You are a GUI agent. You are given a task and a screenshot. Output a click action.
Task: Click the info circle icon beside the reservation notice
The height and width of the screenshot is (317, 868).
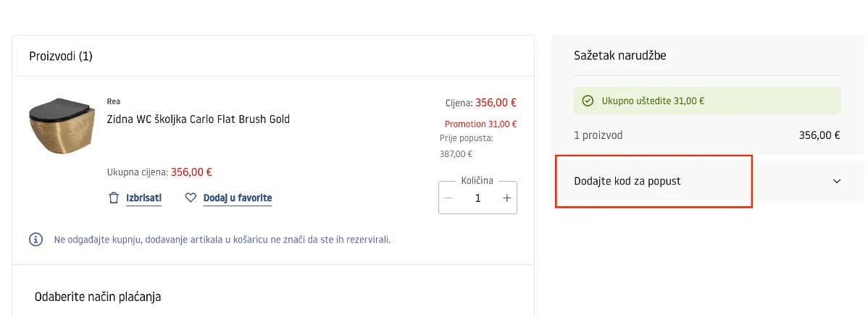[x=36, y=240]
